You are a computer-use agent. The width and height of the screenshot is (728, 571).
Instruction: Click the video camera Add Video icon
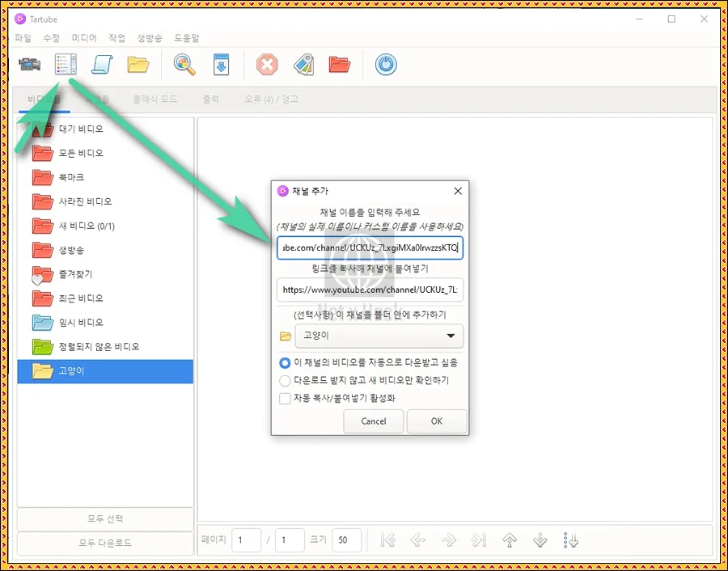pos(29,65)
